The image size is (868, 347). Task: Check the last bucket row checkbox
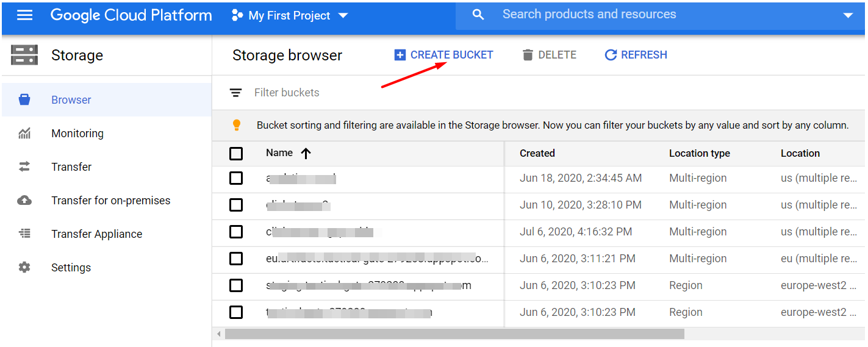coord(236,312)
